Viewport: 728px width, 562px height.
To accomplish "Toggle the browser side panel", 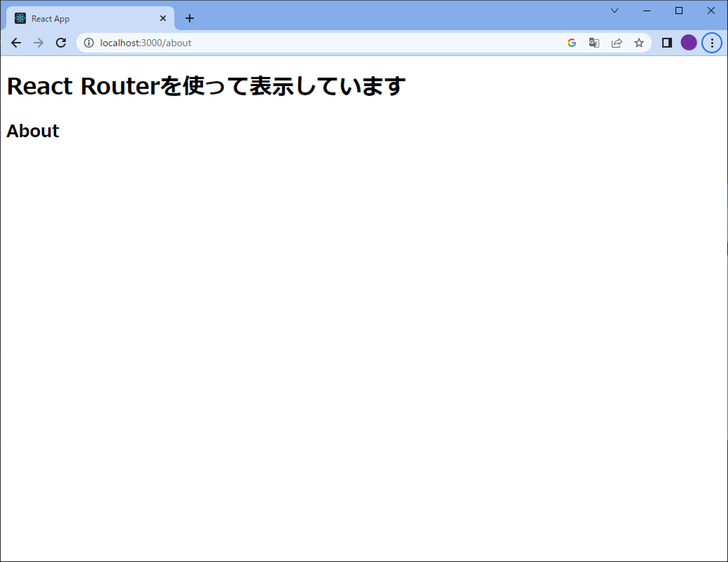I will 667,43.
